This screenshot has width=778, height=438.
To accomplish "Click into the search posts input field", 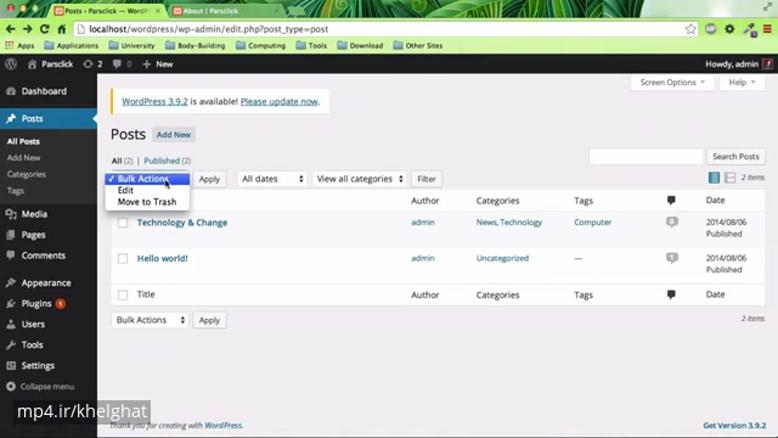I will click(x=646, y=156).
